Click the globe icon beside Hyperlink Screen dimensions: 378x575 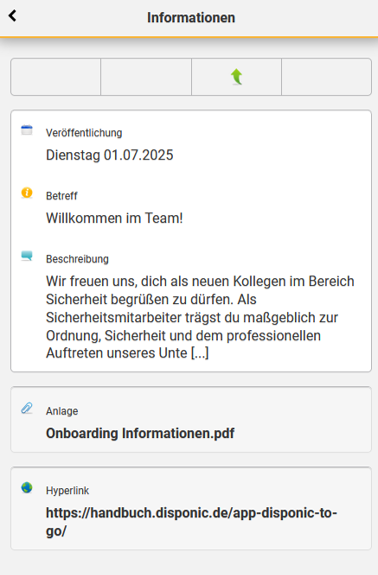[x=27, y=488]
